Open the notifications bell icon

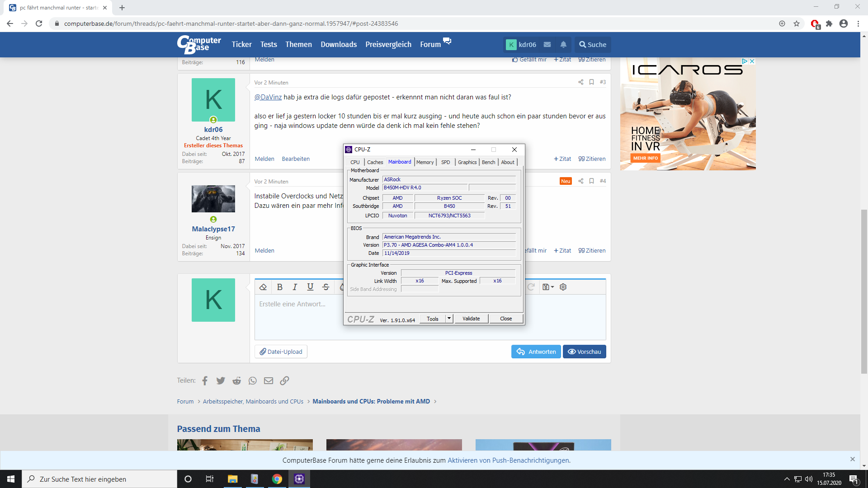click(x=563, y=44)
